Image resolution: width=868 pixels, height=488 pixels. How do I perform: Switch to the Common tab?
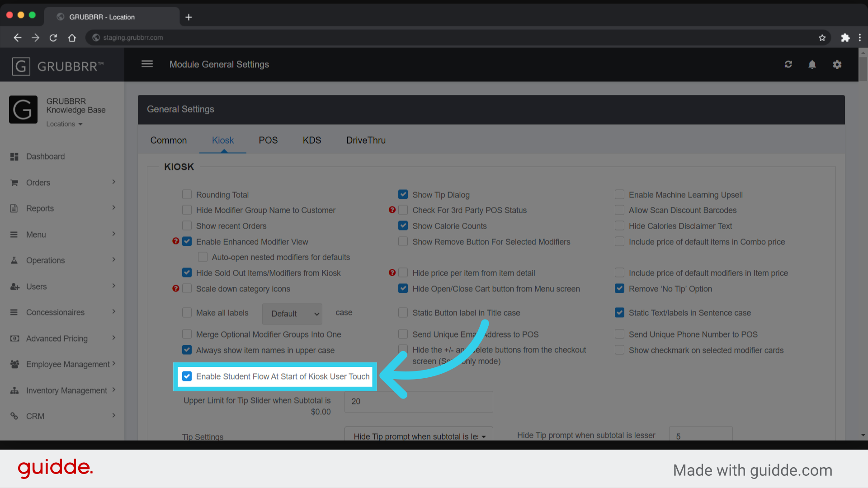pyautogui.click(x=169, y=140)
